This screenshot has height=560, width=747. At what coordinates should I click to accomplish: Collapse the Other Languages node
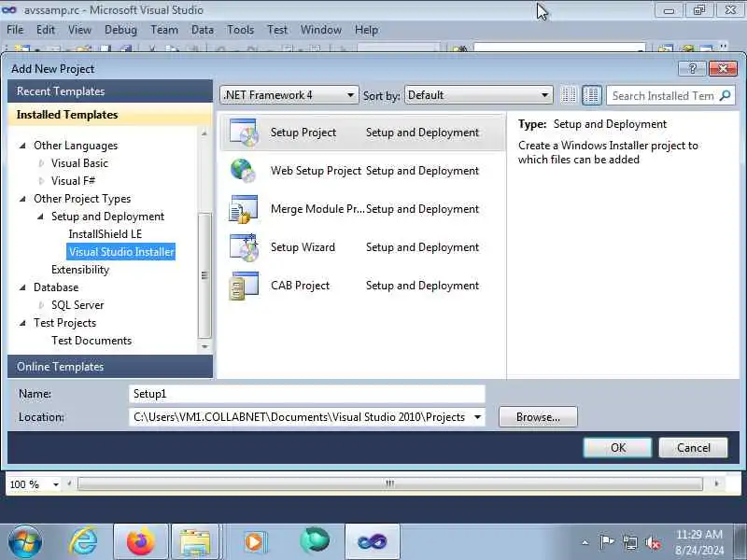pyautogui.click(x=22, y=146)
